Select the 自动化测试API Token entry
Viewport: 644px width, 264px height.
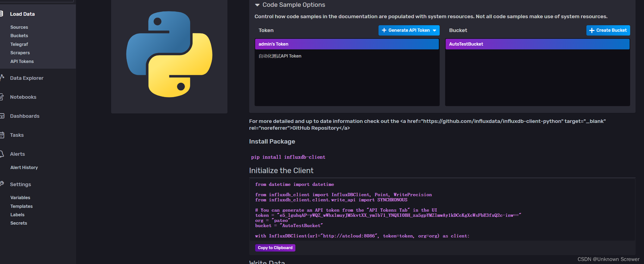pyautogui.click(x=347, y=56)
